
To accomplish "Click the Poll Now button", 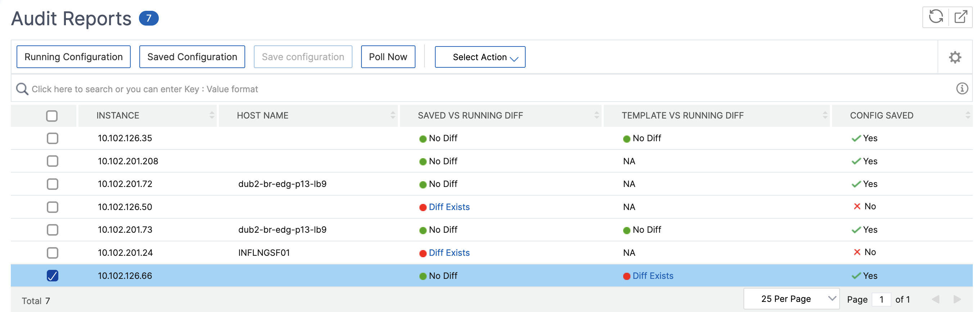I will pyautogui.click(x=388, y=57).
